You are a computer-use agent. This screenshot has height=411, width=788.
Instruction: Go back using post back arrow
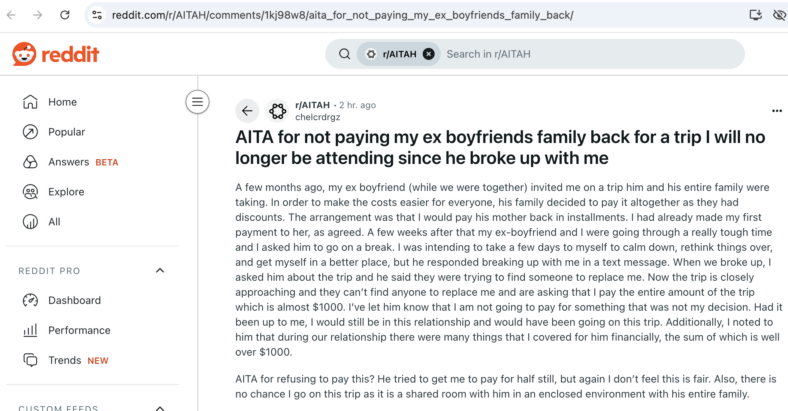click(x=247, y=111)
